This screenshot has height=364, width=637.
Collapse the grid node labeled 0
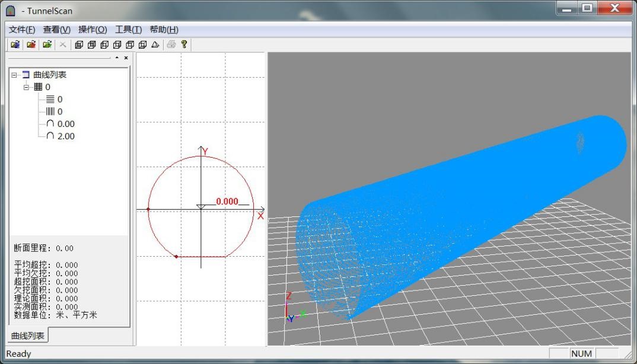pyautogui.click(x=27, y=87)
